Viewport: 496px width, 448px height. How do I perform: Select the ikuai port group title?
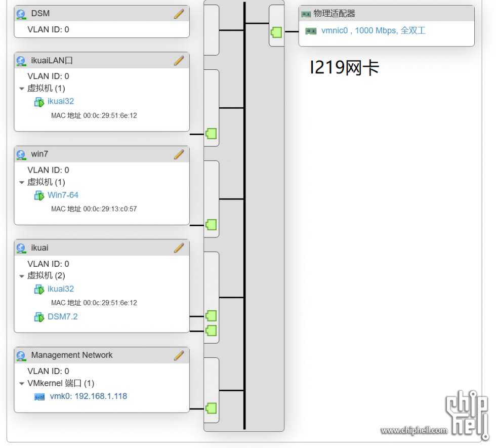coord(39,248)
